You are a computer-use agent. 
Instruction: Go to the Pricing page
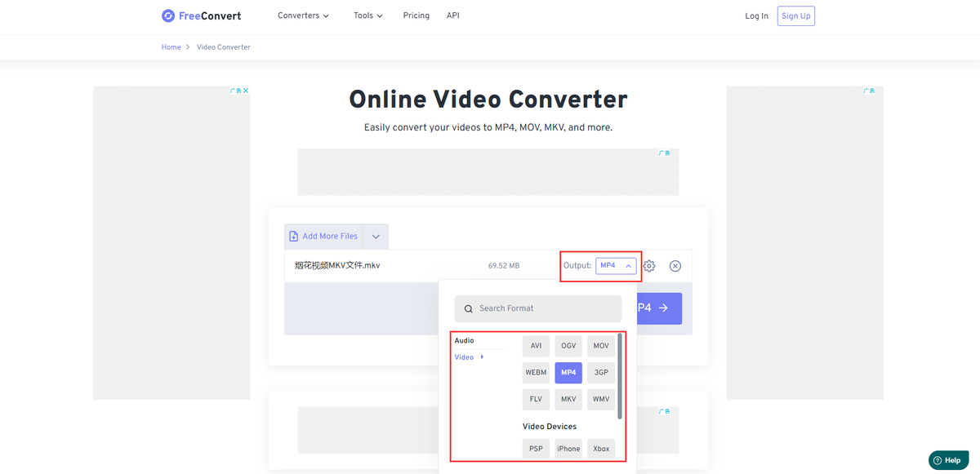click(x=416, y=16)
